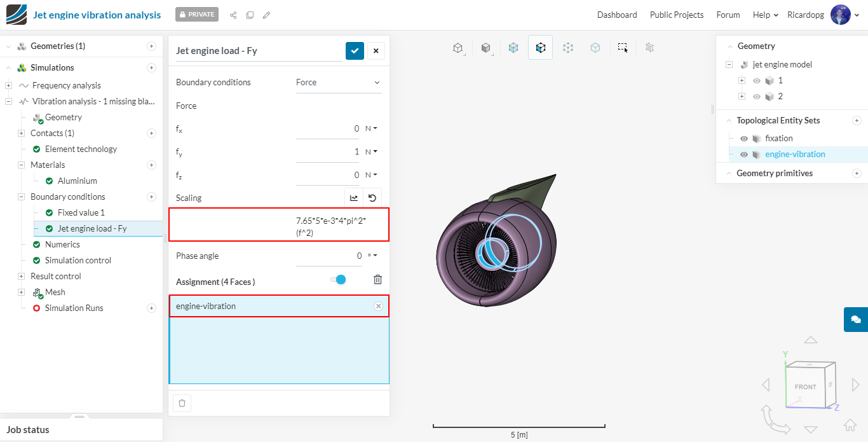This screenshot has height=442, width=868.
Task: Click the active wireframe cube render mode
Action: (540, 48)
